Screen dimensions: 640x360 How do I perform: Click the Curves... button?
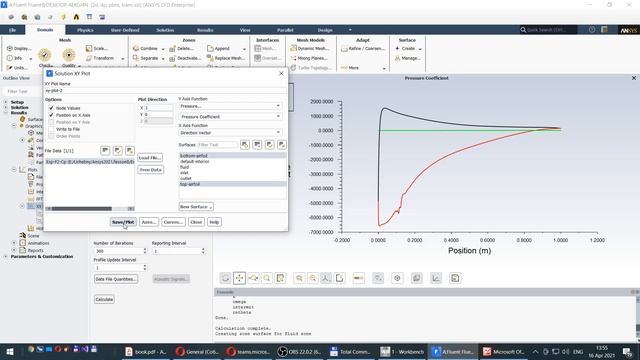pos(173,222)
